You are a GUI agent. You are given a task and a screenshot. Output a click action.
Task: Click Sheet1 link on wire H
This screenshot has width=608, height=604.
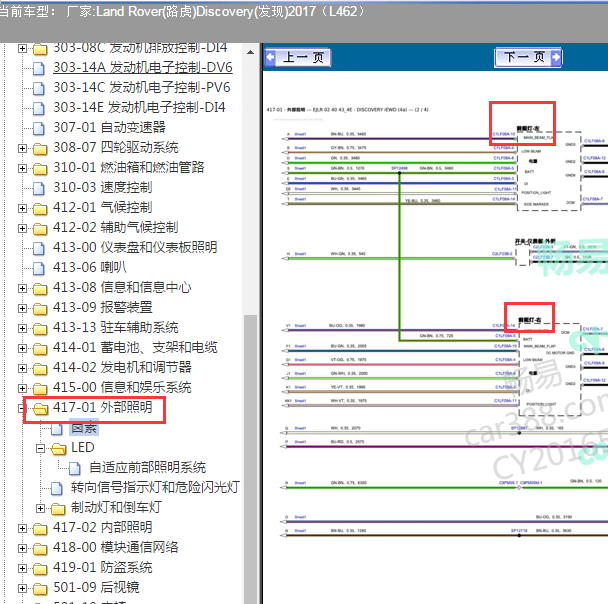300,254
